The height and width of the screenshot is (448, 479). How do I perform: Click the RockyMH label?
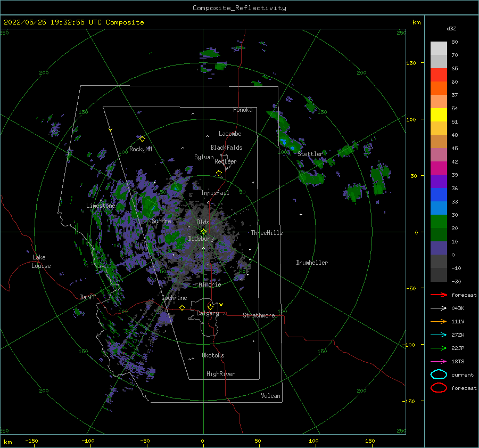[141, 149]
